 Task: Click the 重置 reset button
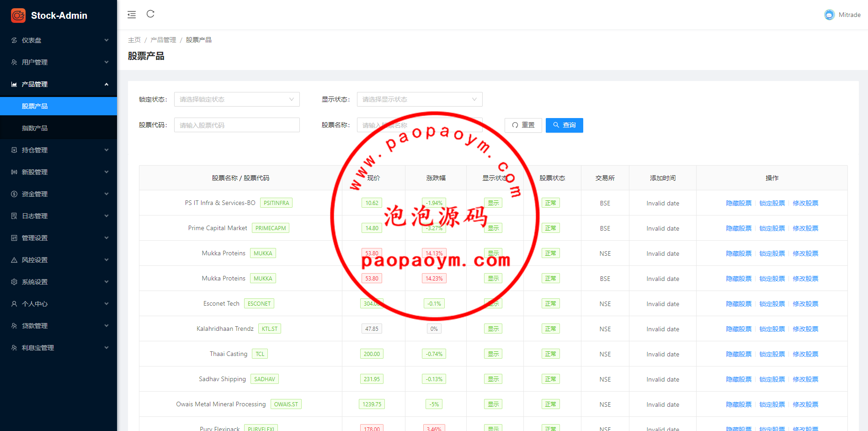[x=523, y=125]
